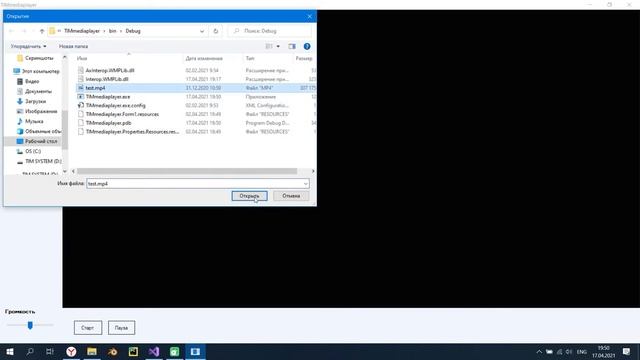The image size is (640, 360).
Task: Open the Yandex browser taskbar icon
Action: tap(71, 351)
